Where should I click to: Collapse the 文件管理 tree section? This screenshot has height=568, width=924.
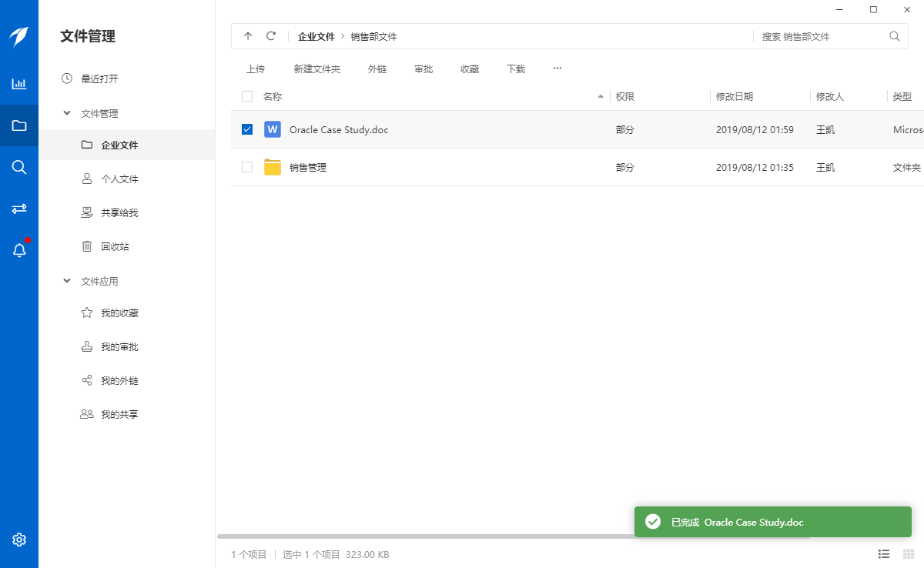point(66,113)
